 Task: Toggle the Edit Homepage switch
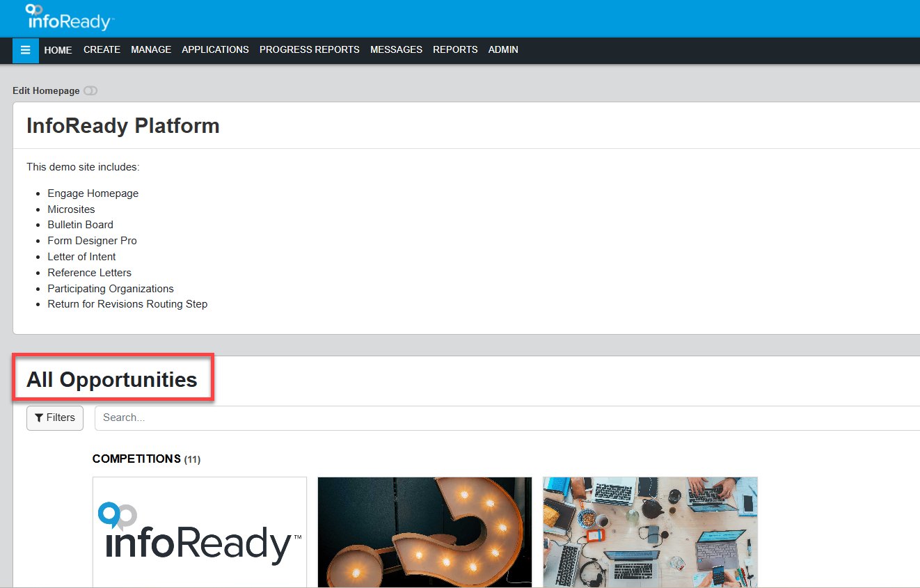point(90,91)
